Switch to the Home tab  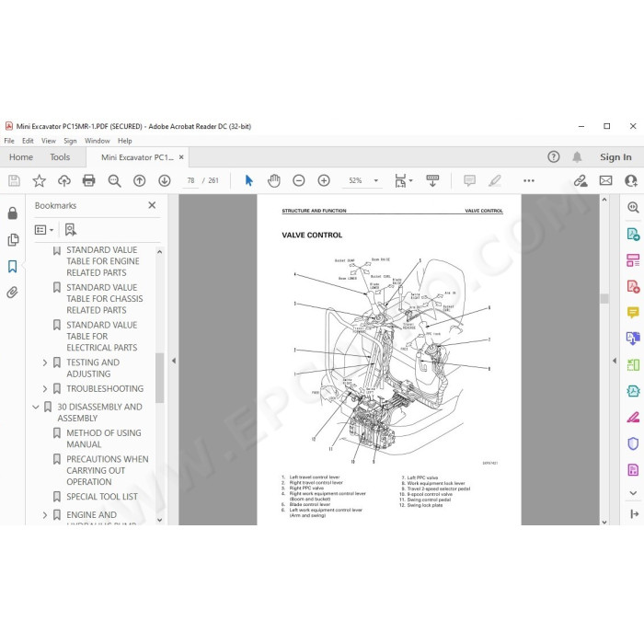(x=21, y=157)
